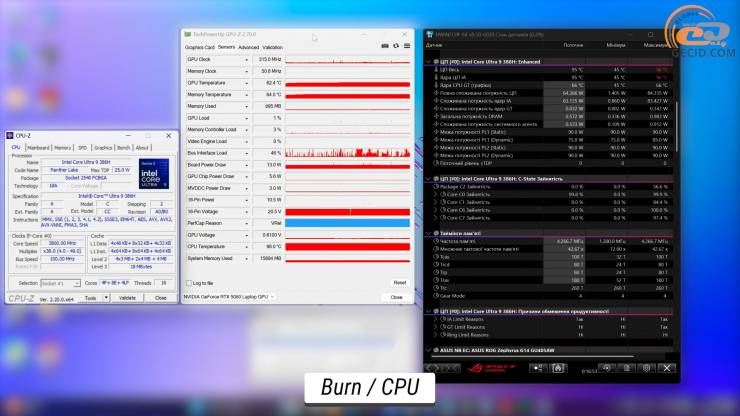Enable the Log to file checkbox

189,283
